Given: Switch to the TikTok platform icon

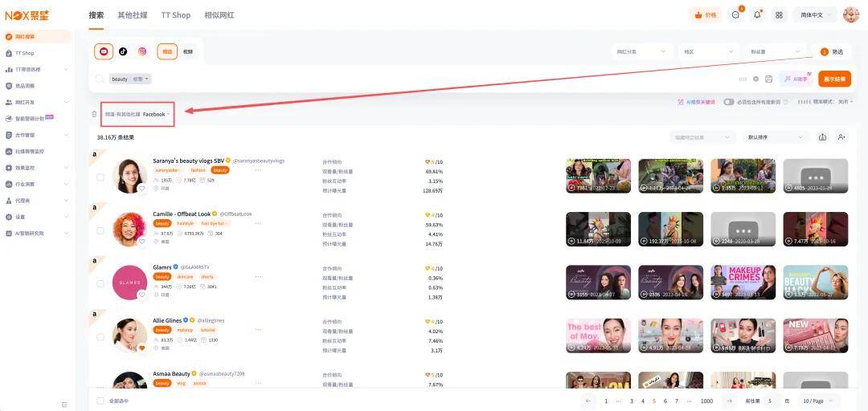Looking at the screenshot, I should (123, 51).
